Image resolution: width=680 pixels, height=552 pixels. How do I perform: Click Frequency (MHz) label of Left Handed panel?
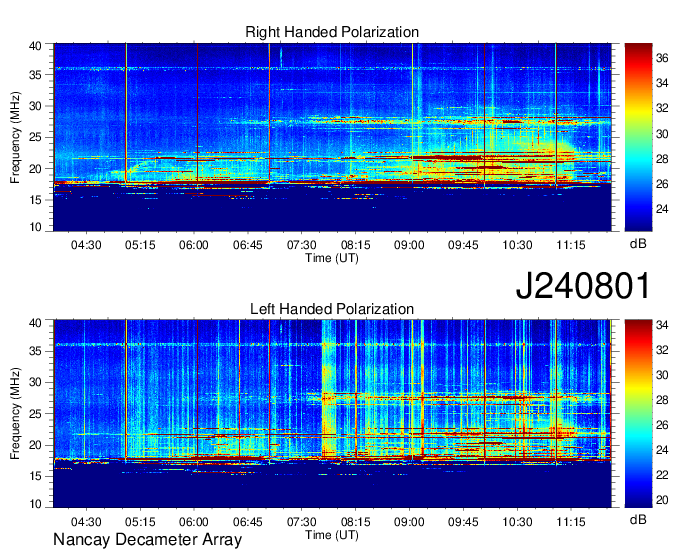15,414
